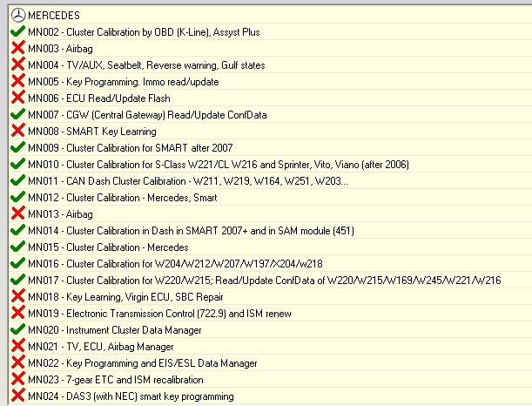
Task: Click the Mercedes logo icon in header
Action: coord(18,16)
